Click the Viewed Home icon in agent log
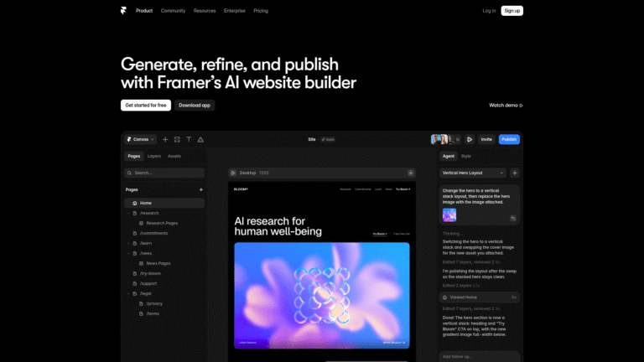Viewport: 644px width, 362px height. 444,297
